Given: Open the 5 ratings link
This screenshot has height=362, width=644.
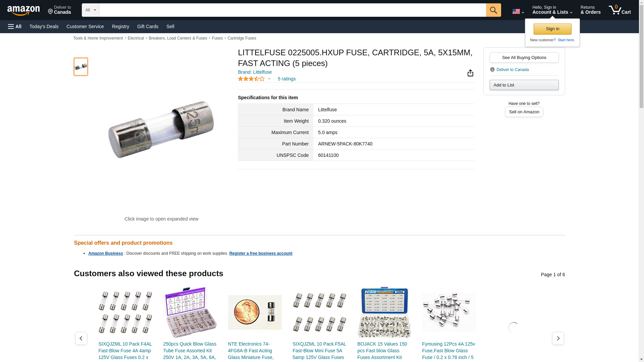Looking at the screenshot, I should (x=286, y=79).
